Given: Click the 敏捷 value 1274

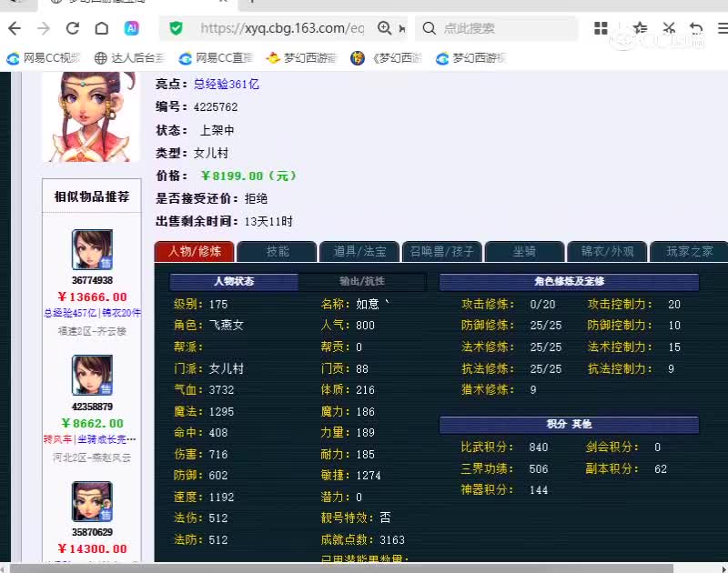Looking at the screenshot, I should click(369, 476).
